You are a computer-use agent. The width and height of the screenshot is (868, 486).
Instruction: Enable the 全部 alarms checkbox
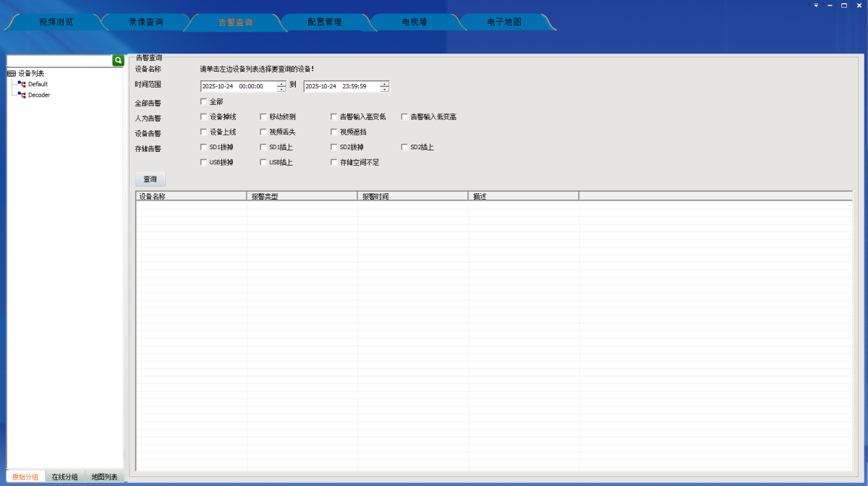[203, 101]
